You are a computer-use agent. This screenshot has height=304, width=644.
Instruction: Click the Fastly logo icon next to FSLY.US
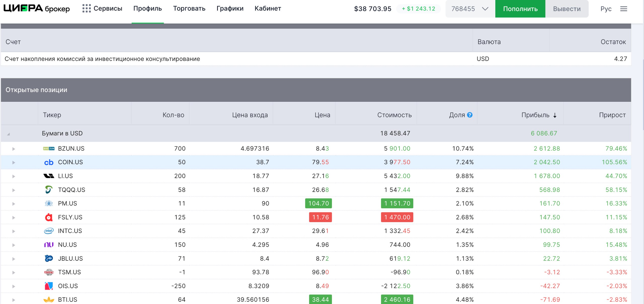[x=49, y=217]
